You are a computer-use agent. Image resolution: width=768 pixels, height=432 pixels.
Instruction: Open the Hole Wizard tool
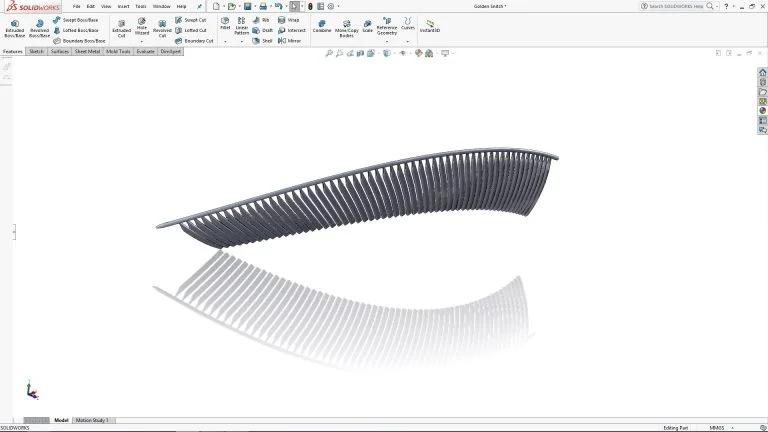(x=142, y=26)
